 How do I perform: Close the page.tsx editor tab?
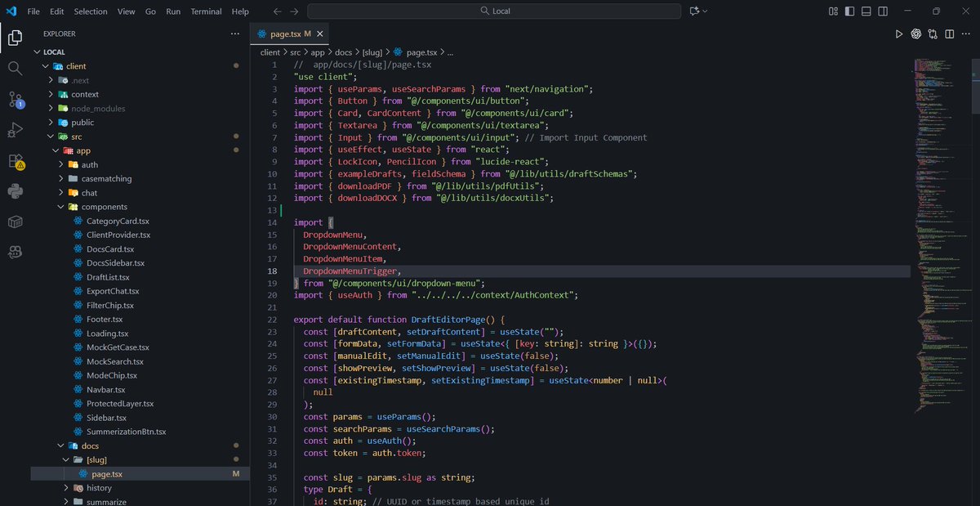[320, 34]
